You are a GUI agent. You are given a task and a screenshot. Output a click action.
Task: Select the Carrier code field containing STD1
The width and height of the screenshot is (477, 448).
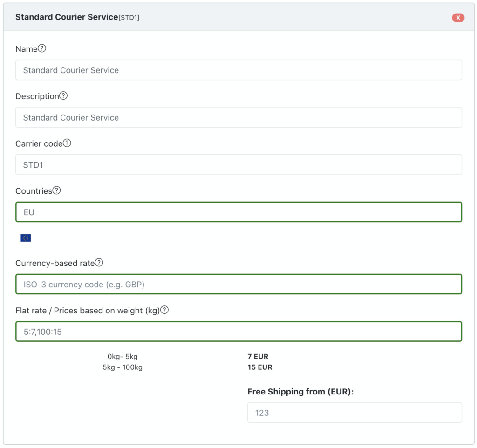(238, 165)
